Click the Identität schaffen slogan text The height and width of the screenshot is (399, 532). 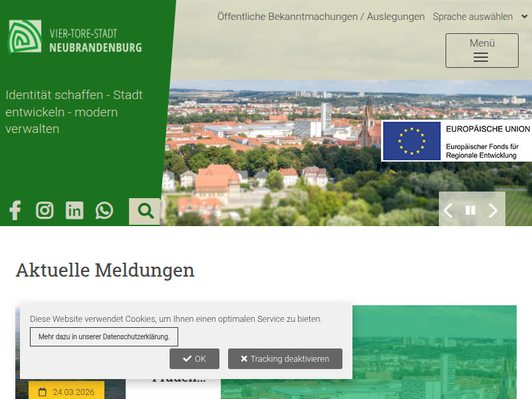point(74,112)
